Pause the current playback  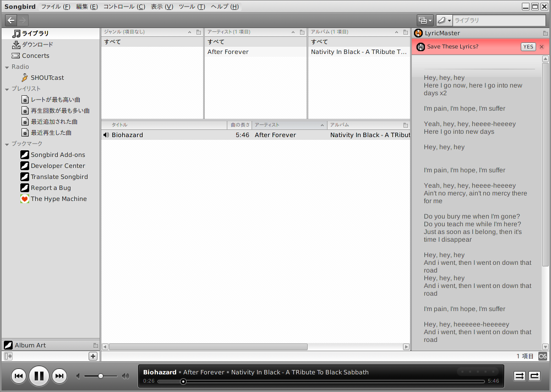coord(39,376)
